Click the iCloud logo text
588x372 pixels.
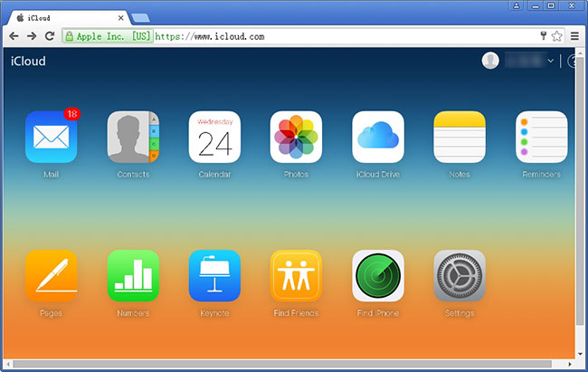click(x=28, y=62)
